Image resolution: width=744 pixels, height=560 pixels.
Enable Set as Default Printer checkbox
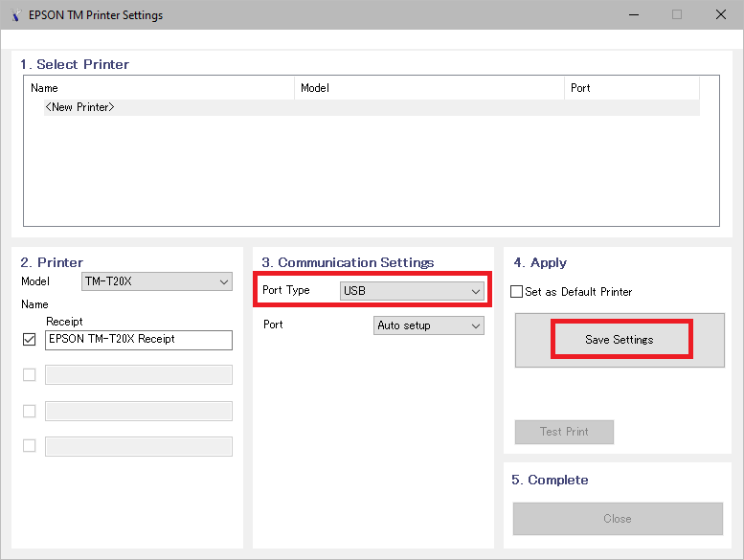[x=516, y=292]
